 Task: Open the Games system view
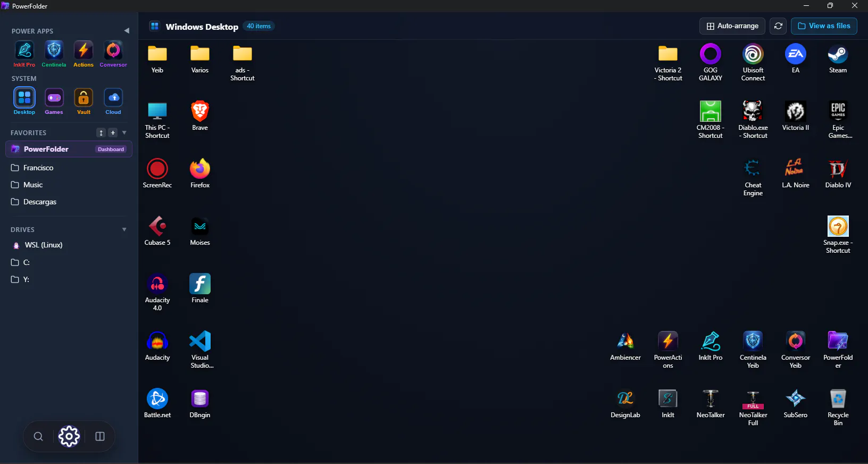[54, 101]
